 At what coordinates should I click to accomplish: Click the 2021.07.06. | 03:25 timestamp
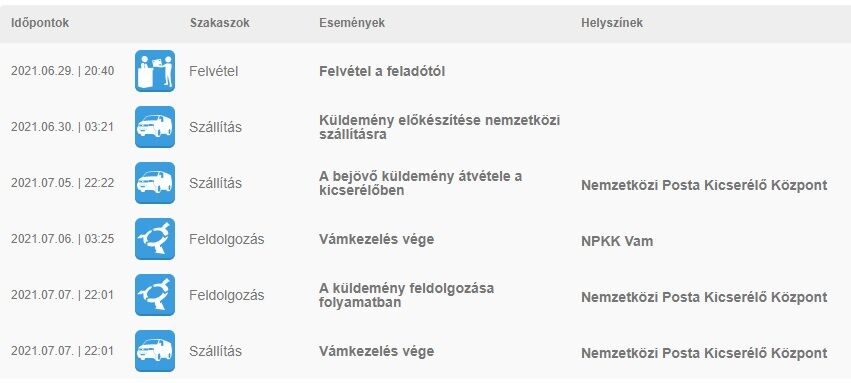coord(62,239)
